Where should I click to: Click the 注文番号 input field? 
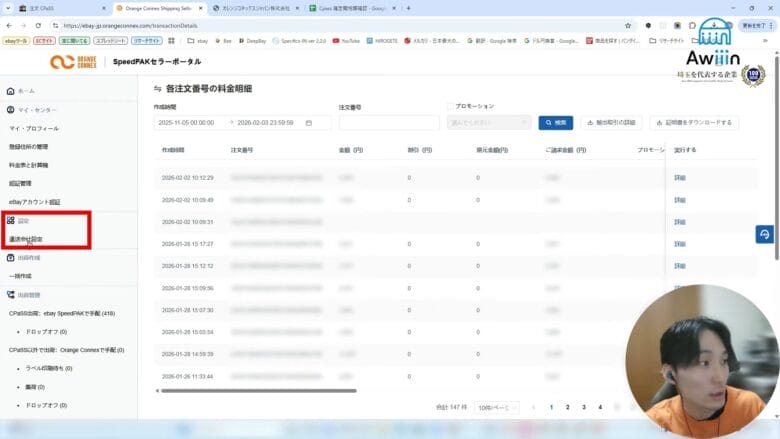coord(389,123)
